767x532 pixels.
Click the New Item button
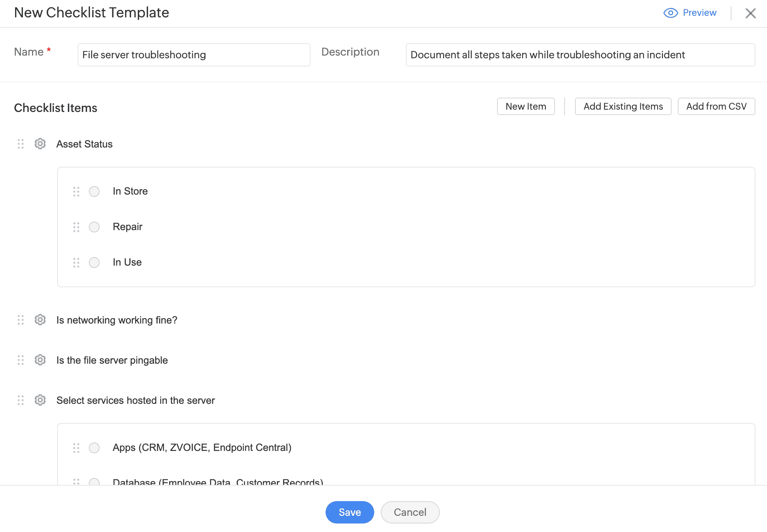526,107
